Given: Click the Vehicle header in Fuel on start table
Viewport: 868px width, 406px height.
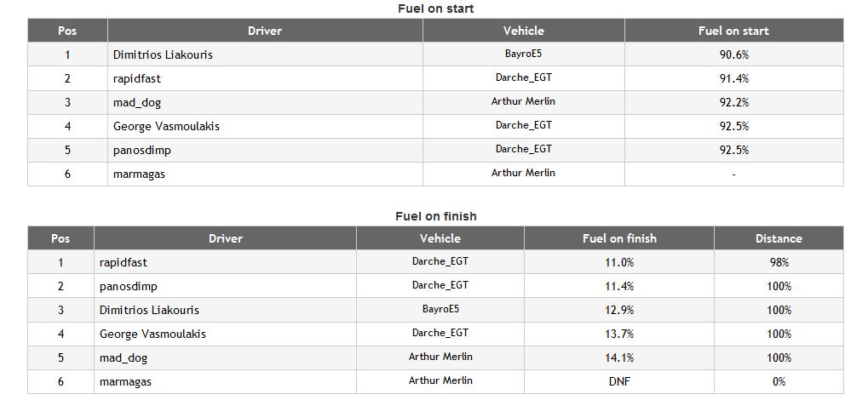Looking at the screenshot, I should (x=523, y=31).
